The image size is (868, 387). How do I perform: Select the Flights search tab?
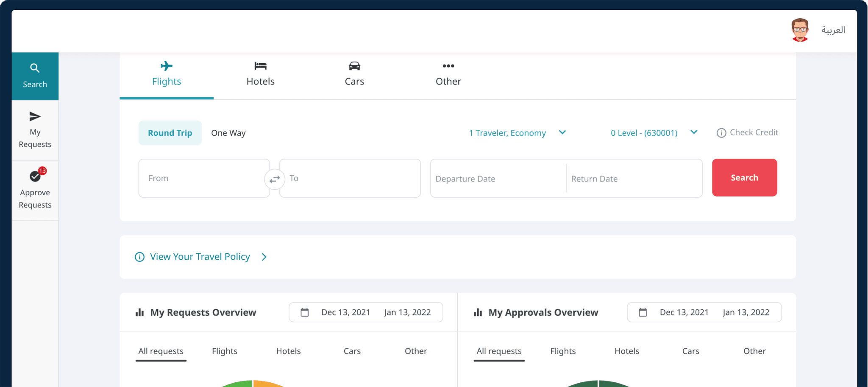click(x=167, y=76)
